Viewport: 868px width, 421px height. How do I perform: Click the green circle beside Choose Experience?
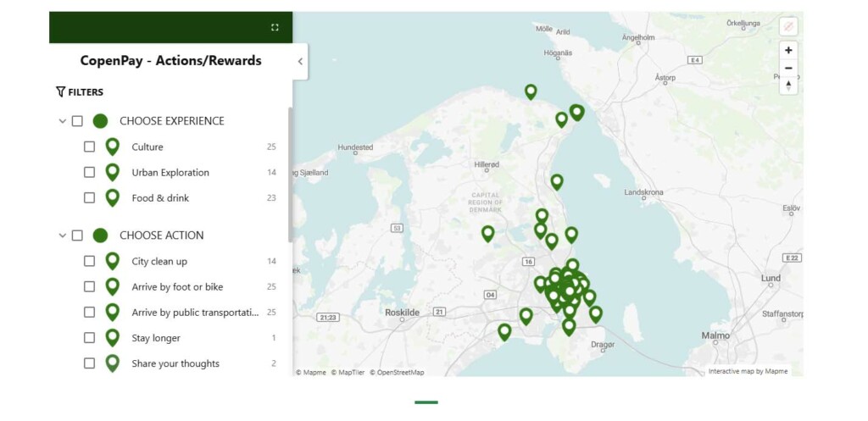[x=100, y=121]
